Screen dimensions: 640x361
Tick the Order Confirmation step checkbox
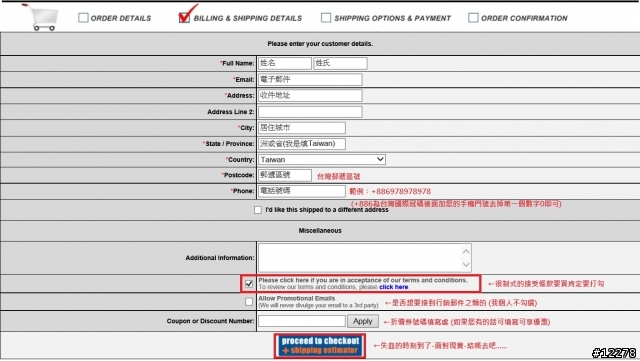tap(473, 18)
